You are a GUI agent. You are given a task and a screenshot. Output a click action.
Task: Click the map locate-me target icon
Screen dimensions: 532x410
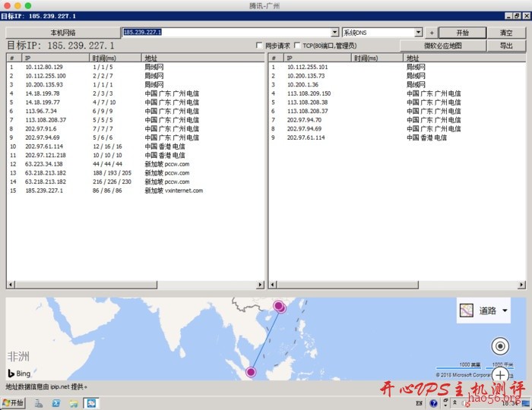tap(499, 346)
